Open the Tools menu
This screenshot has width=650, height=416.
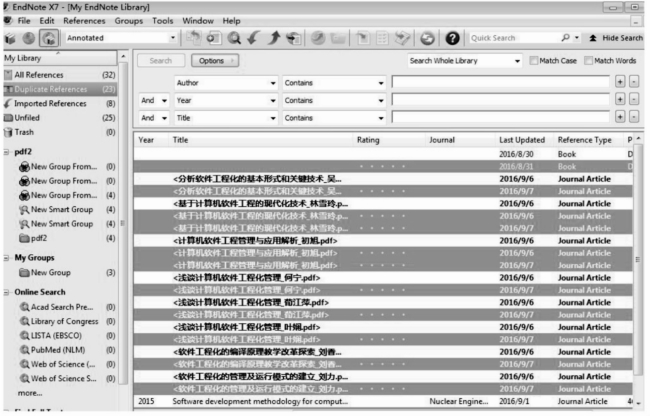(x=162, y=21)
